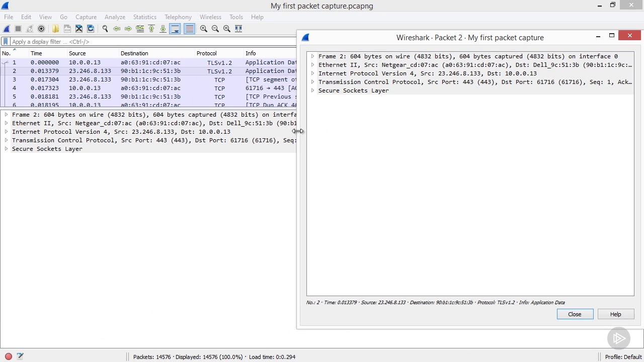Find a packet with the magnifier icon
The width and height of the screenshot is (644, 362).
(x=105, y=29)
